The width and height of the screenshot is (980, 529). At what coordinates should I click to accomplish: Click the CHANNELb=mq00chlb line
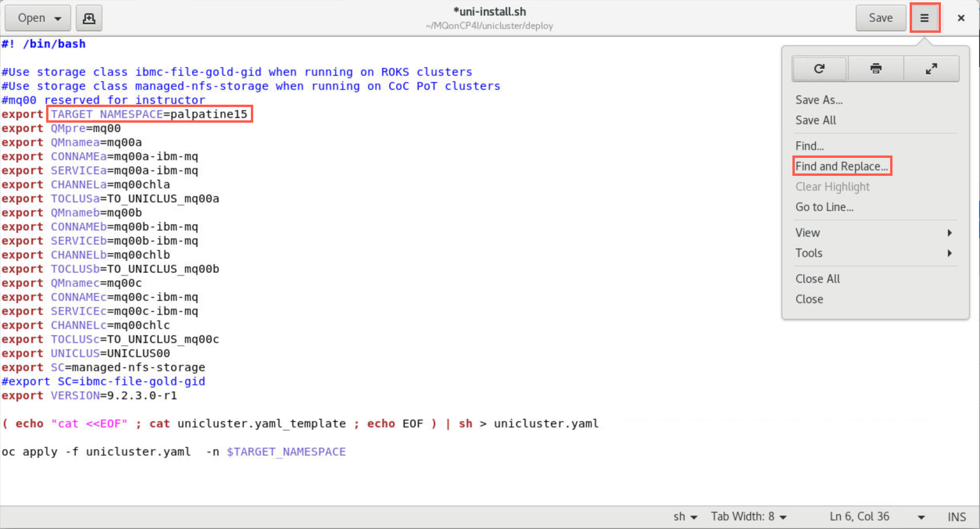click(x=86, y=255)
